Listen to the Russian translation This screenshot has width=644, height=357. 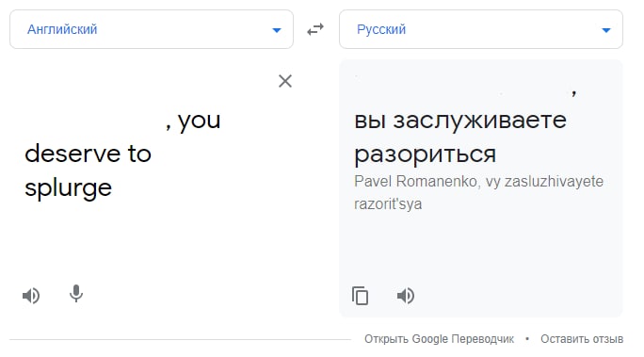coord(406,296)
